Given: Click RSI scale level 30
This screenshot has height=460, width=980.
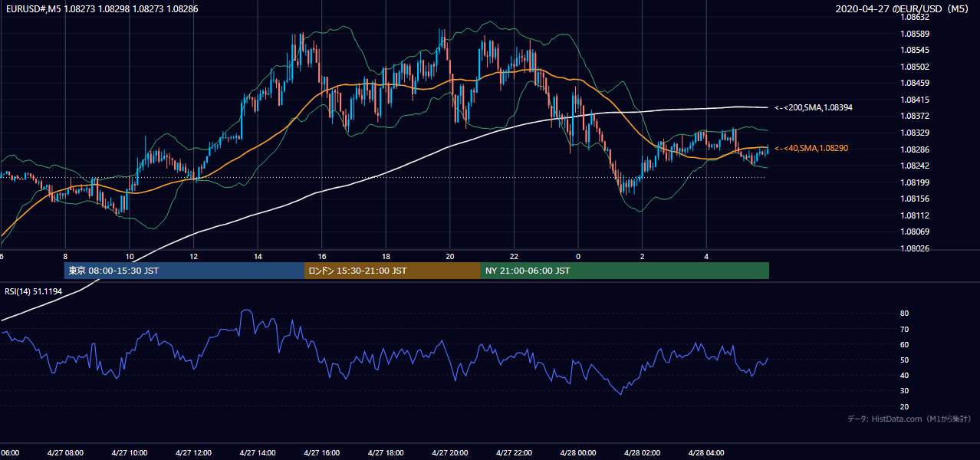Looking at the screenshot, I should point(905,390).
